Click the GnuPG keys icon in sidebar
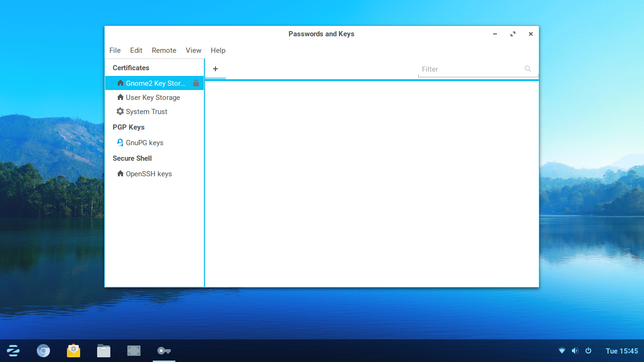644x362 pixels. point(120,143)
